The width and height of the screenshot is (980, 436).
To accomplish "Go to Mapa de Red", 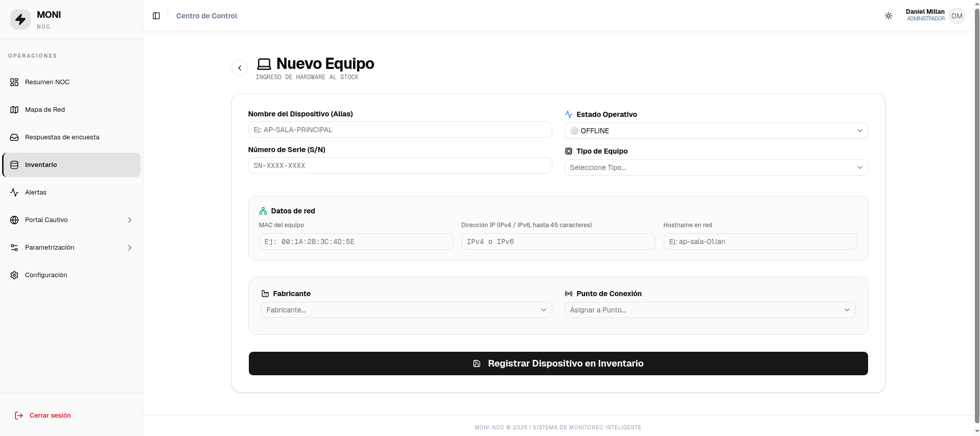I will (x=71, y=110).
